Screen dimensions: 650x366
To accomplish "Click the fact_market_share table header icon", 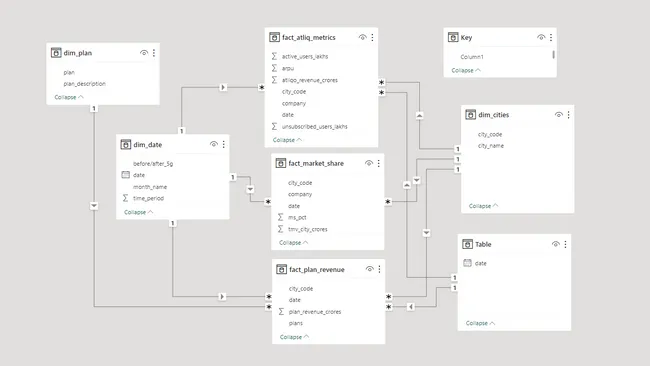I will 281,163.
